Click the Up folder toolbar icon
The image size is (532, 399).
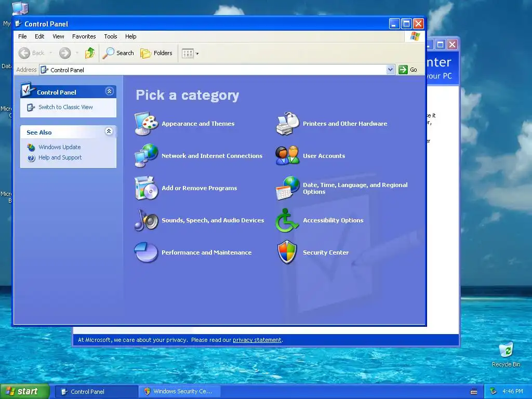point(90,53)
